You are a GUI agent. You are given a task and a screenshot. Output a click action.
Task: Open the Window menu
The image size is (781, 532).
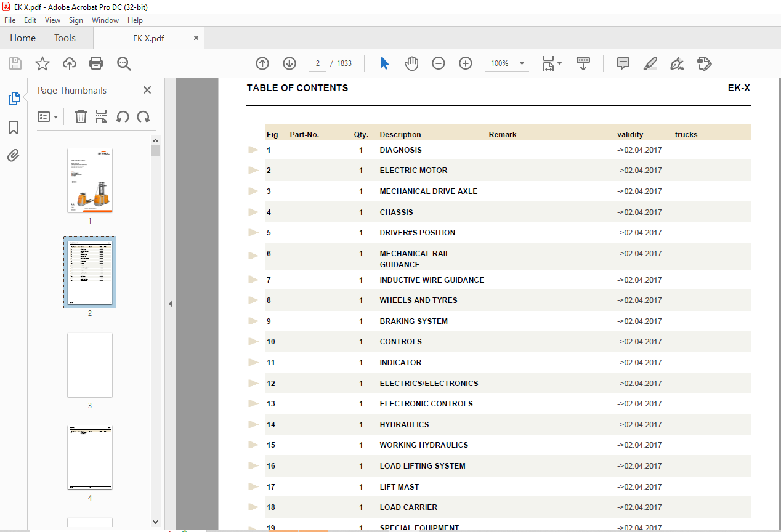click(x=105, y=20)
